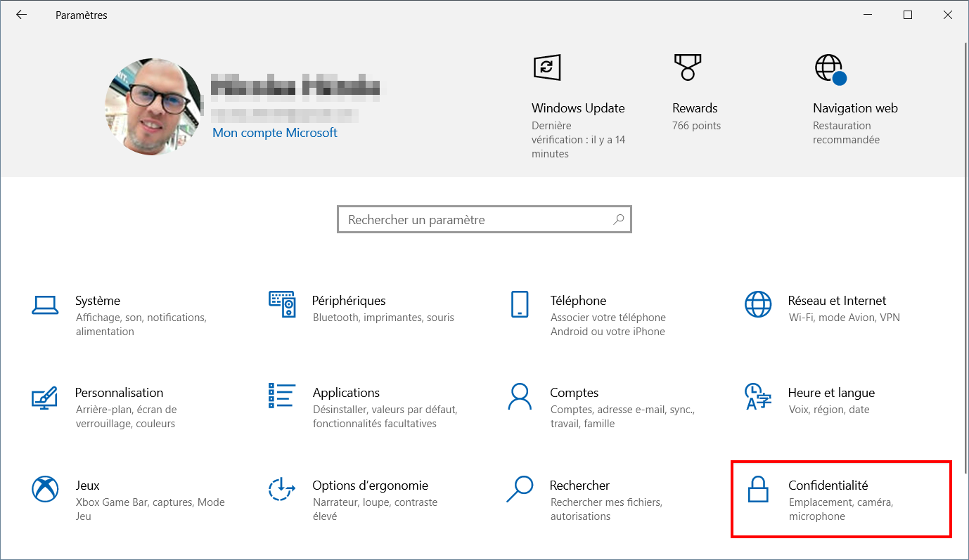The image size is (969, 560).
Task: Select the Téléphone phone icon
Action: [520, 304]
